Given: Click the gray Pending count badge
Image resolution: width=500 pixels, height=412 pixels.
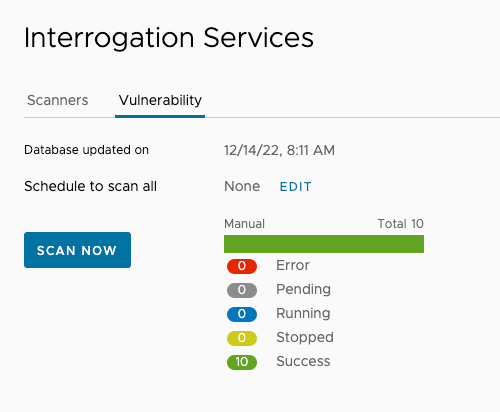Looking at the screenshot, I should click(242, 290).
